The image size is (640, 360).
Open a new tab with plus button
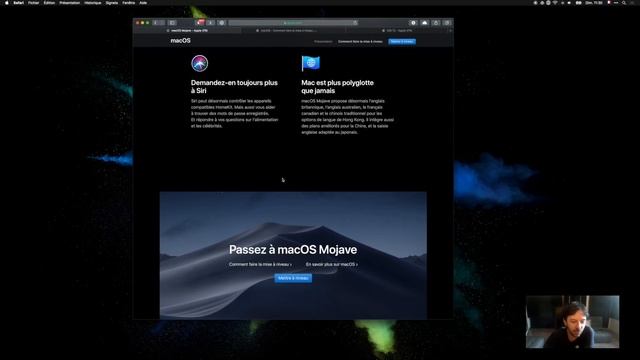451,31
